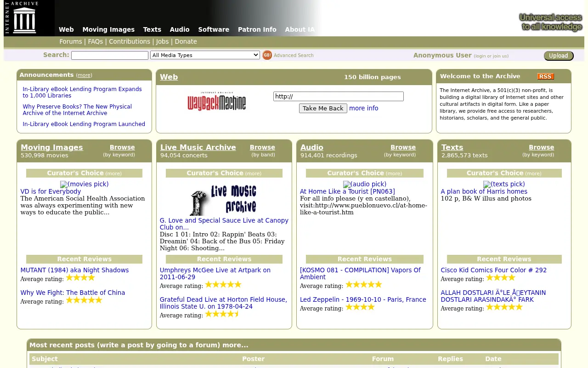588x368 pixels.
Task: Open the Moving Images section heading
Action: pos(52,147)
